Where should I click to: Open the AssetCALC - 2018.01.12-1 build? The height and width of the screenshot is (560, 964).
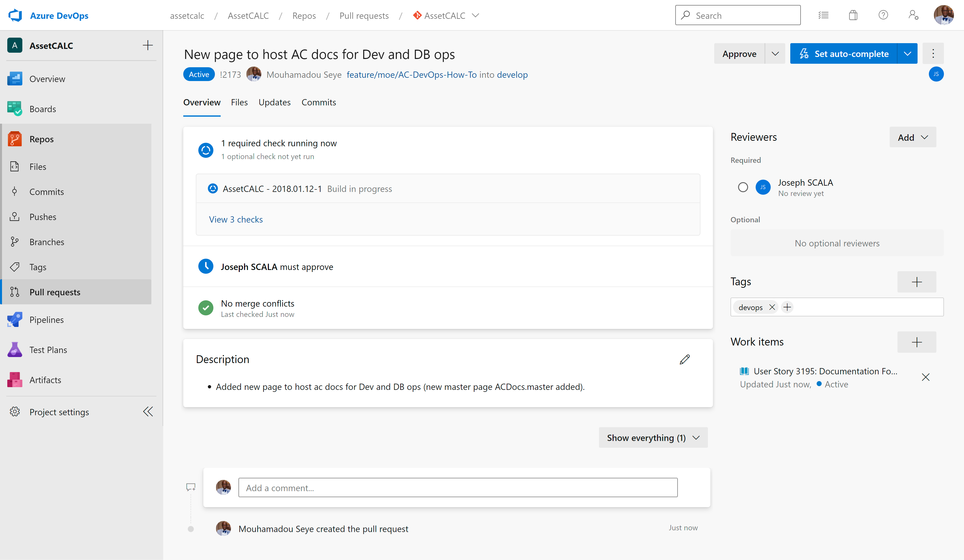coord(272,189)
